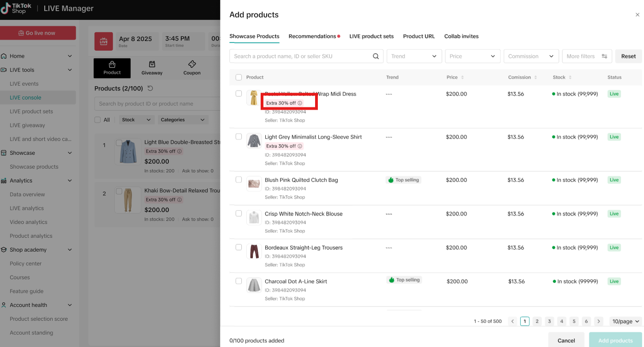Image resolution: width=644 pixels, height=347 pixels.
Task: Close the Add products panel
Action: pos(638,15)
